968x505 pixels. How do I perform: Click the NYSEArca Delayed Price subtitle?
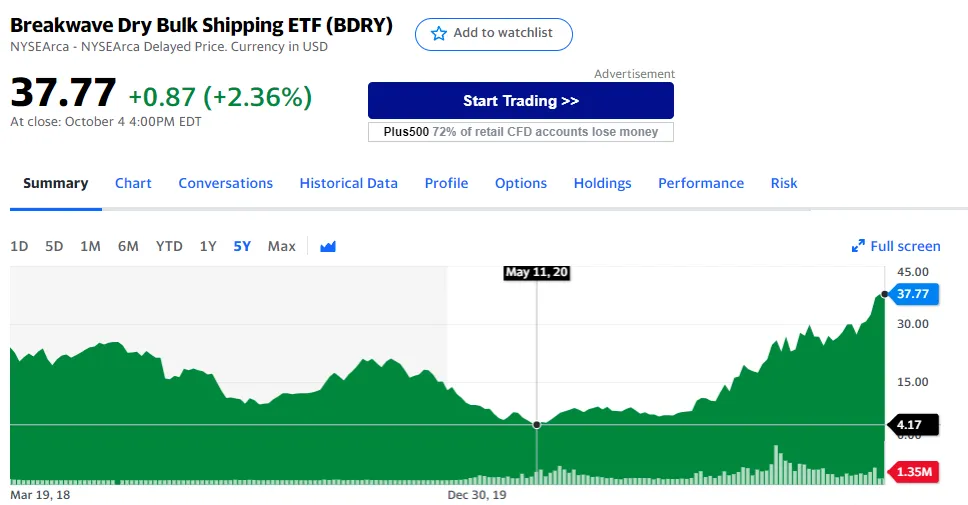[169, 47]
